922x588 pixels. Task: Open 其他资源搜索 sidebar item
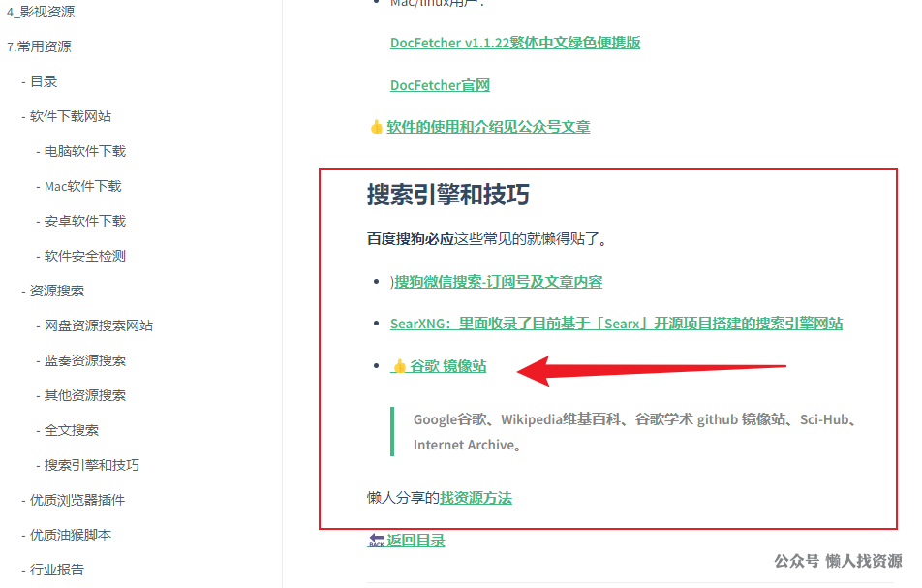click(84, 396)
